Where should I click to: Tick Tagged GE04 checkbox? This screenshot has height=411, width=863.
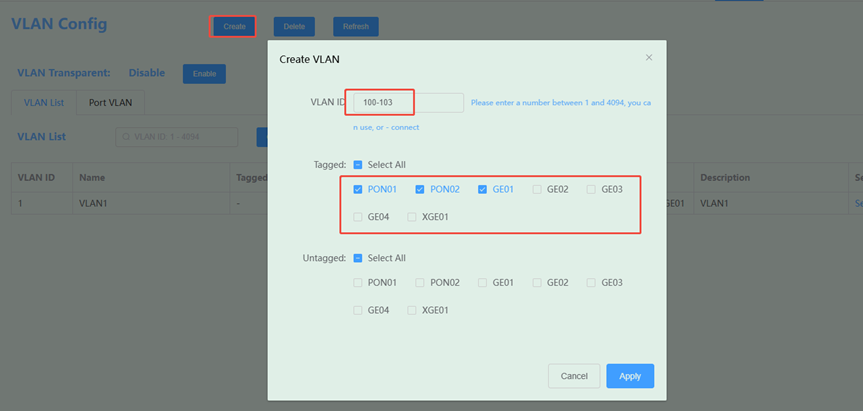pyautogui.click(x=358, y=217)
